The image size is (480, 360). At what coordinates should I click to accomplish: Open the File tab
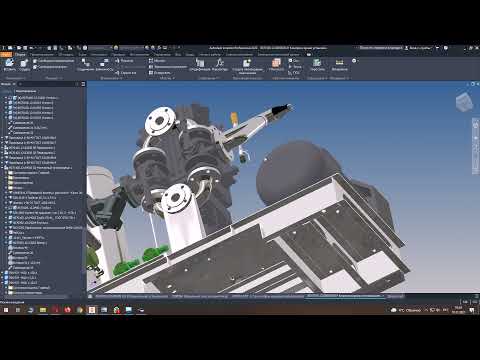click(x=6, y=54)
